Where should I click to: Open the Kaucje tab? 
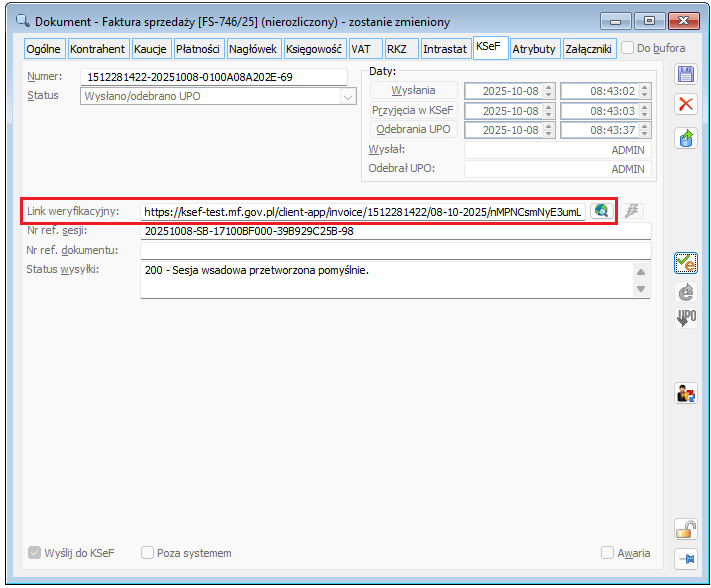[151, 49]
